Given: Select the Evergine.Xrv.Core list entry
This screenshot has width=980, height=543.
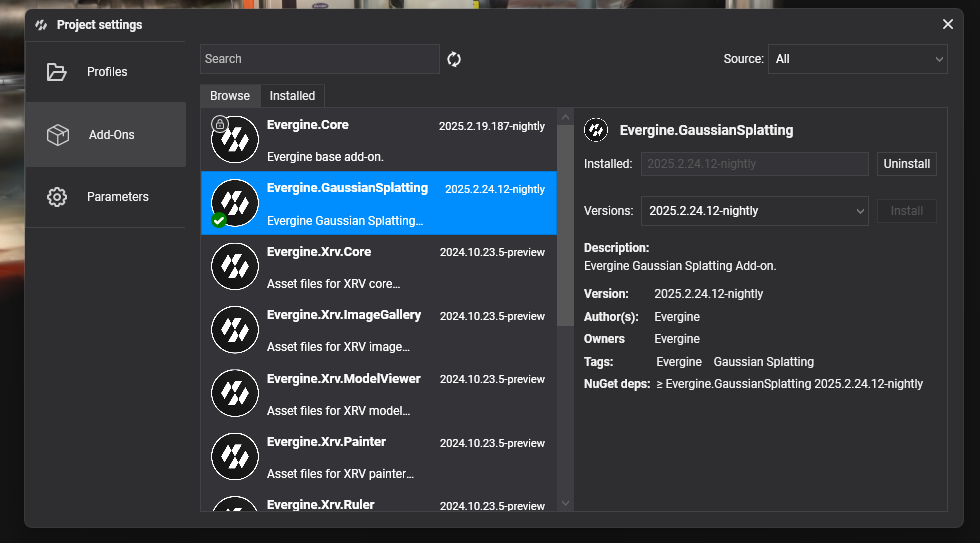Looking at the screenshot, I should [378, 267].
